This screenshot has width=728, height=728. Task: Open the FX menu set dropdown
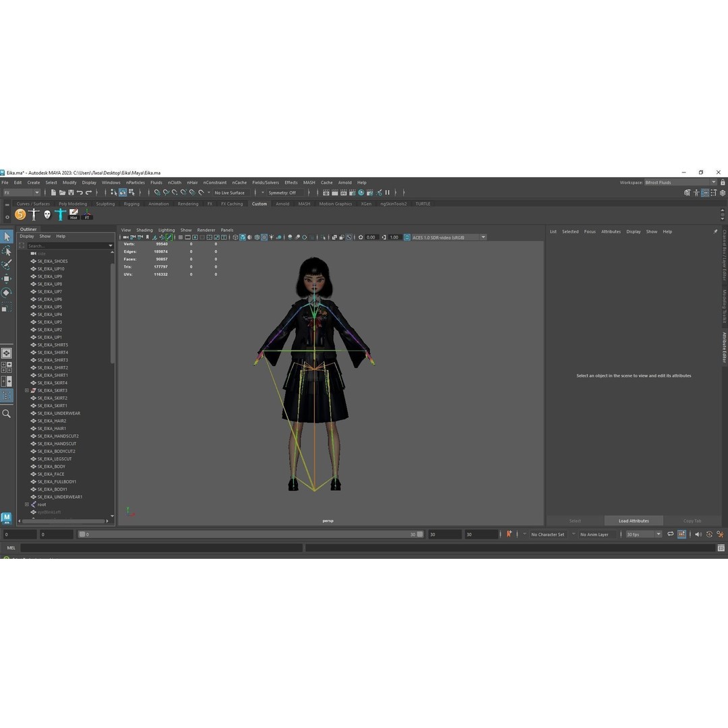22,192
